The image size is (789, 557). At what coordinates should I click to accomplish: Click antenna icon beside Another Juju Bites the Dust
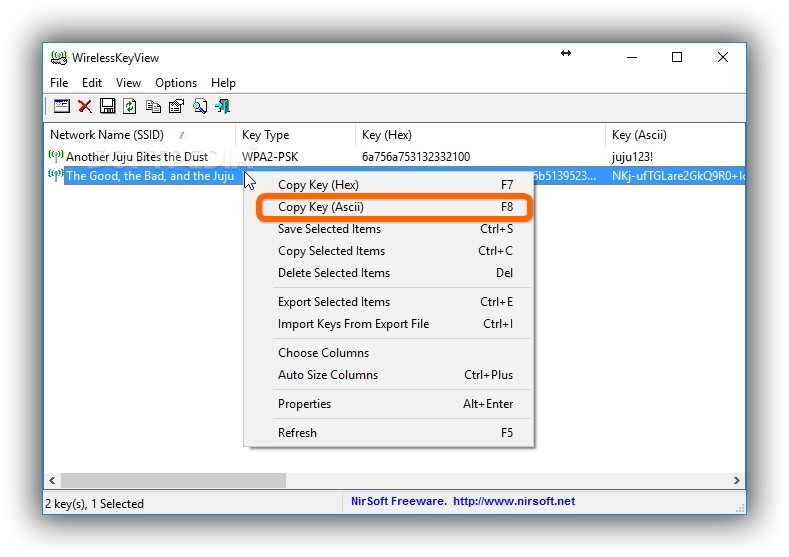point(56,155)
